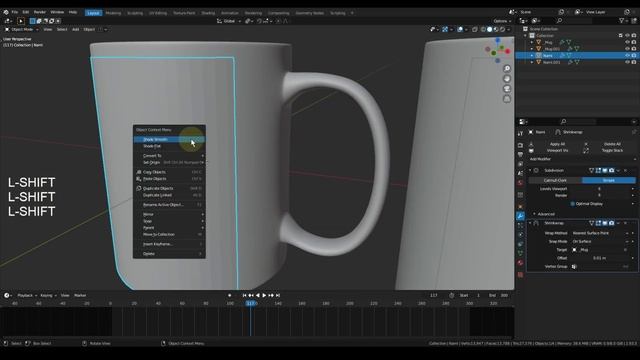Click Apply All modifiers button
Viewport: 640px width, 360px height.
click(557, 144)
